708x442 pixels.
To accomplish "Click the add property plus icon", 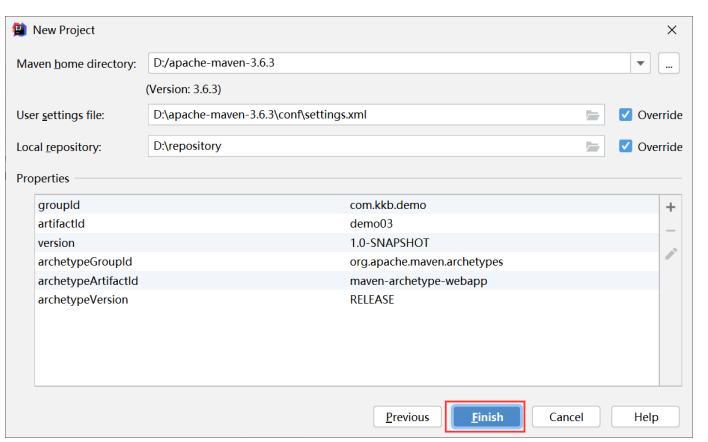I will click(671, 207).
